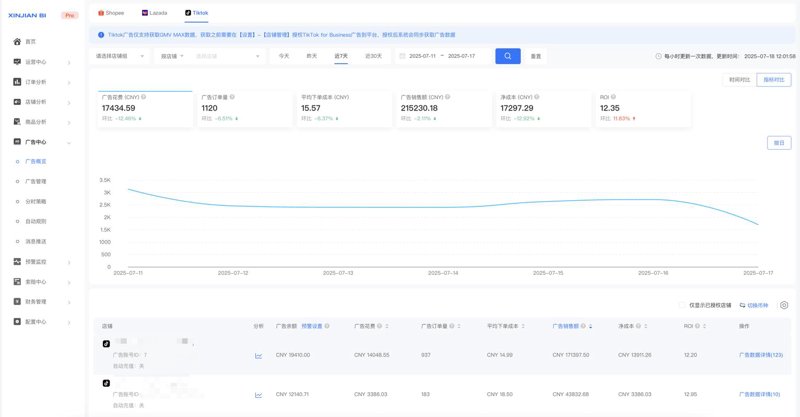Image resolution: width=800 pixels, height=417 pixels.
Task: Expand the 配置中心 sidebar menu
Action: pos(69,322)
